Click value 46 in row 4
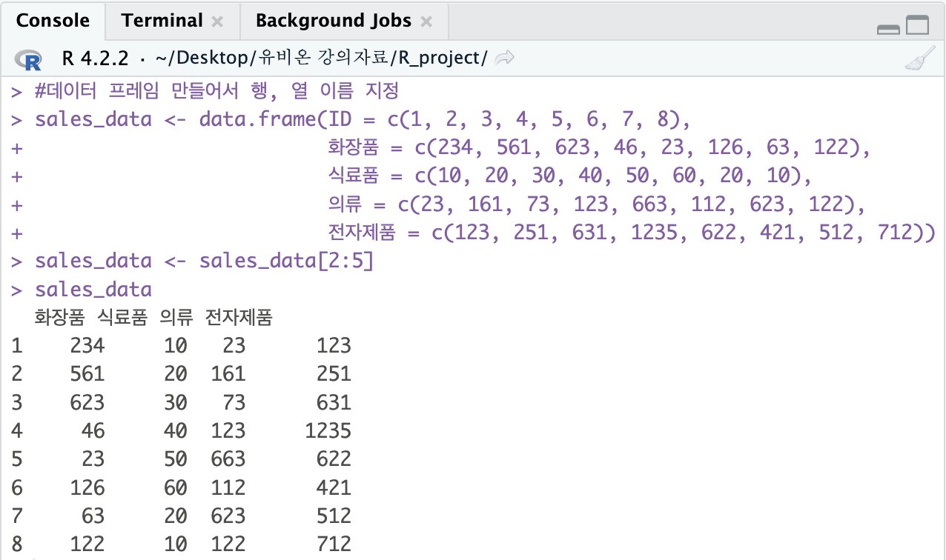Image resolution: width=946 pixels, height=560 pixels. [x=93, y=430]
